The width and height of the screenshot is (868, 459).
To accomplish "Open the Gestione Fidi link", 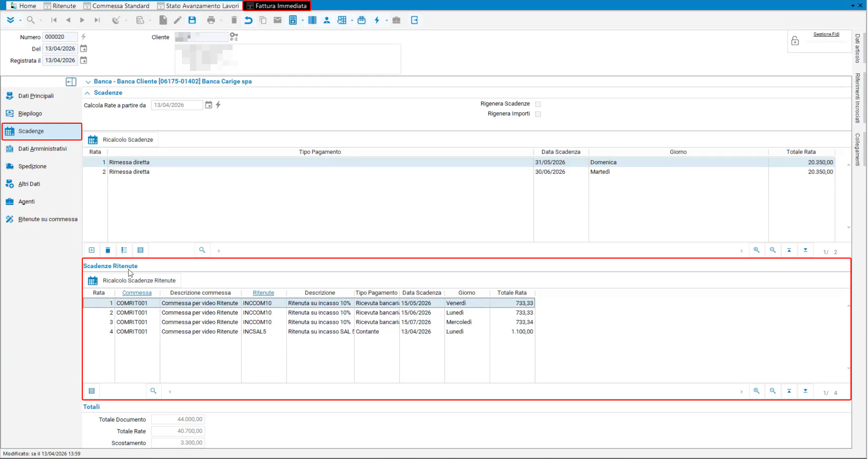I will tap(826, 34).
